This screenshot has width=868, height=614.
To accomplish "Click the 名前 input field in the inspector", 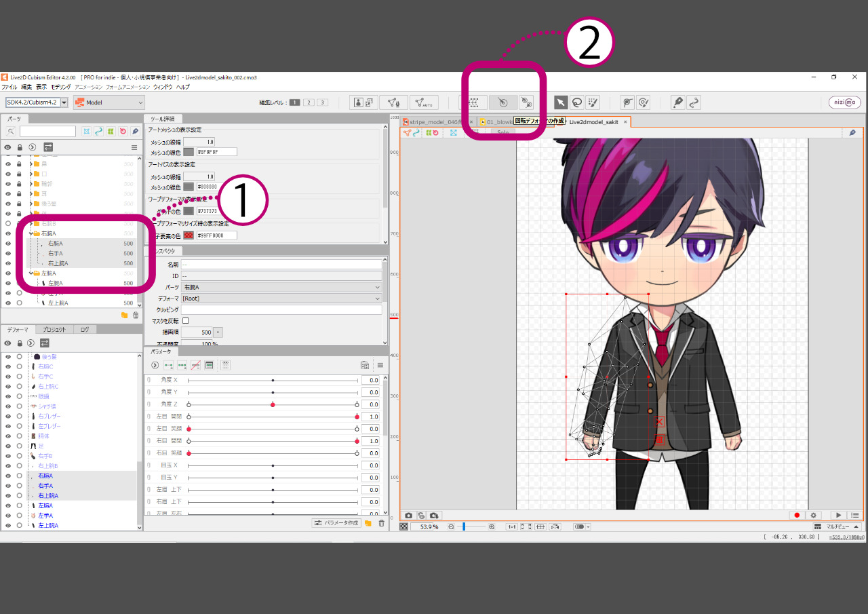I will (281, 265).
